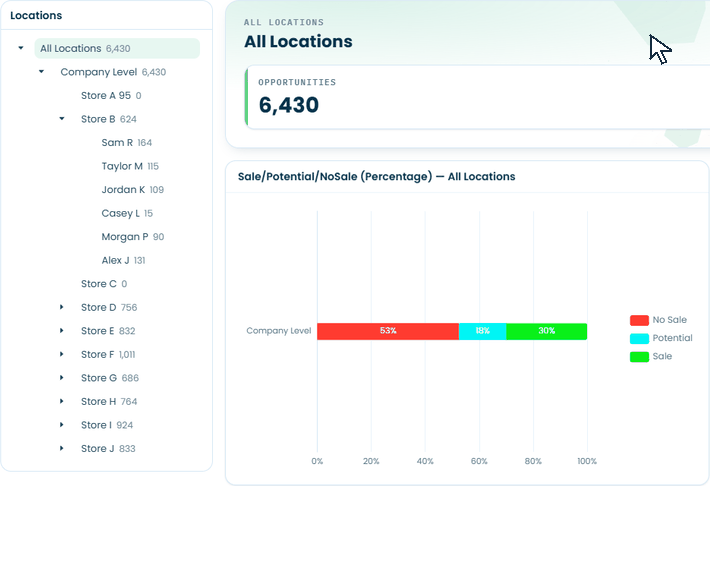The width and height of the screenshot is (710, 587).
Task: Expand the Store G node
Action: [62, 378]
